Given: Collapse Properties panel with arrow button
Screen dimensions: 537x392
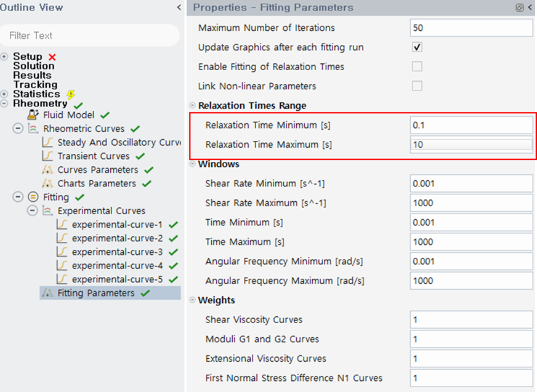Looking at the screenshot, I should (x=530, y=7).
